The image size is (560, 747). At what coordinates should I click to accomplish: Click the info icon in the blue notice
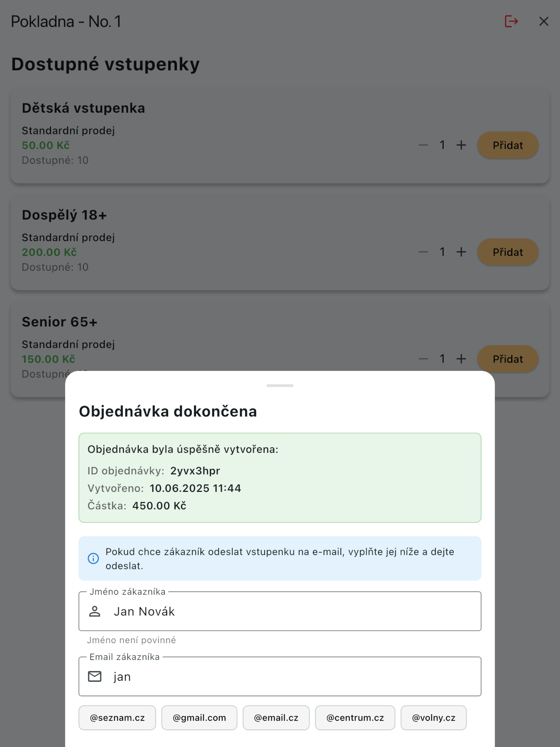[x=93, y=558]
